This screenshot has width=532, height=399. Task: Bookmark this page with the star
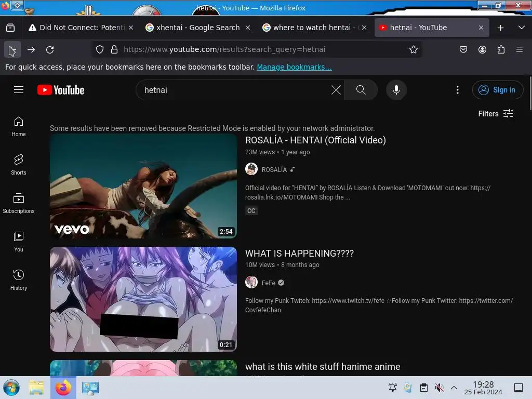coord(413,49)
